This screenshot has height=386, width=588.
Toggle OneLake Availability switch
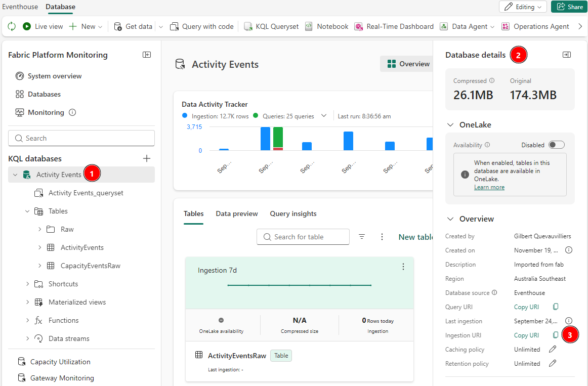pos(556,145)
